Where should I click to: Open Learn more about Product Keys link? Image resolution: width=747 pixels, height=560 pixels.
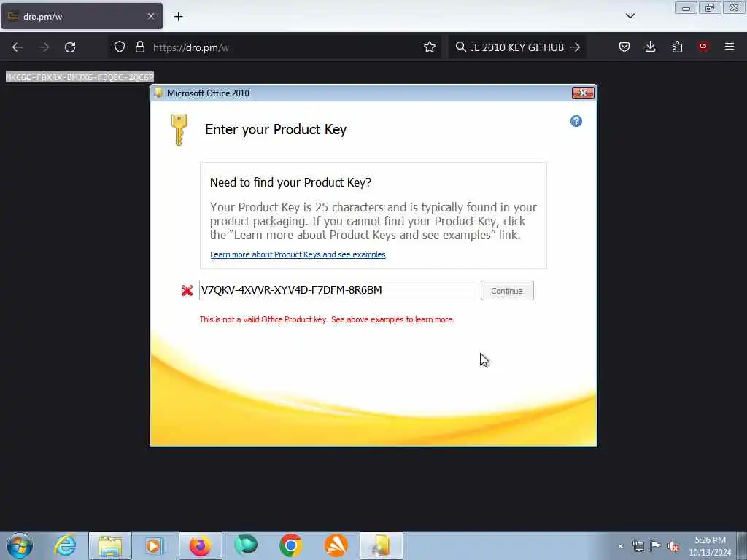coord(298,254)
